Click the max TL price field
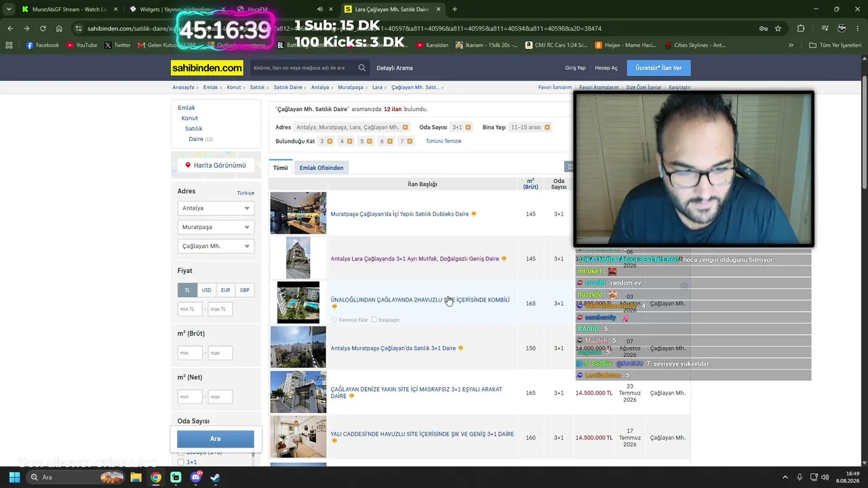 (220, 309)
